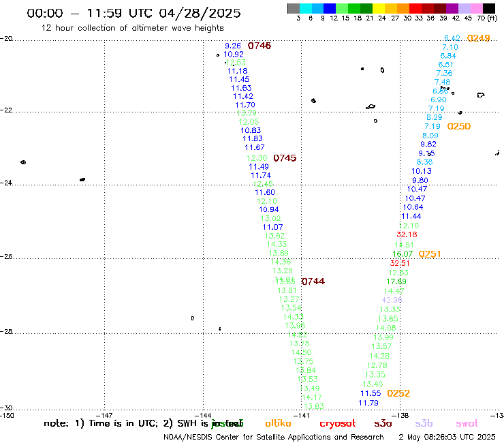Select the cryosat satellite legend label

click(338, 424)
